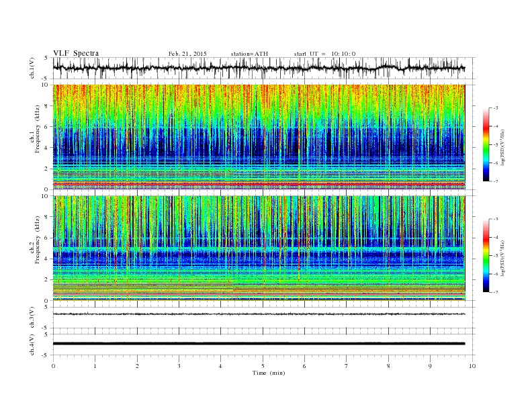Click the "VLF Spectra" plot title

pyautogui.click(x=76, y=53)
